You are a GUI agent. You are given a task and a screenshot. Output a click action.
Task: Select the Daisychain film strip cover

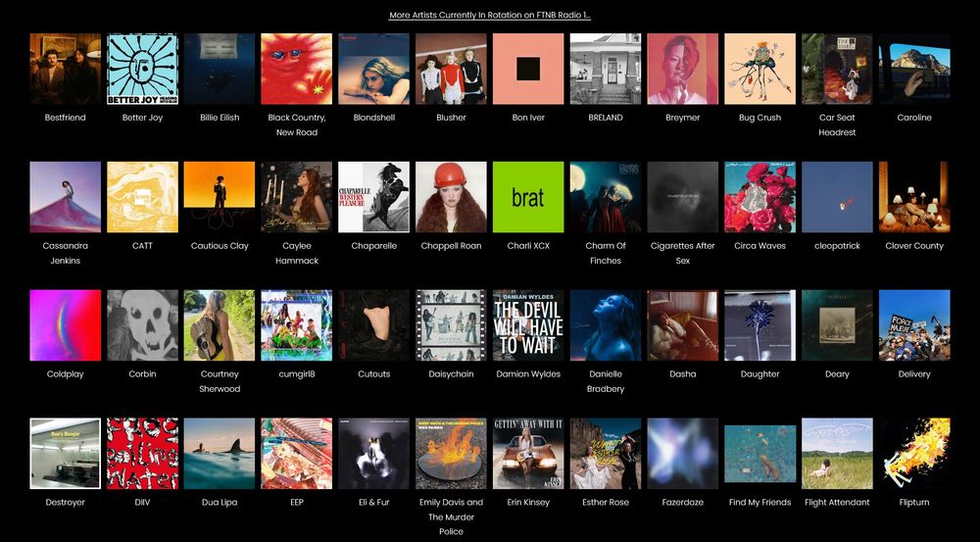click(451, 325)
